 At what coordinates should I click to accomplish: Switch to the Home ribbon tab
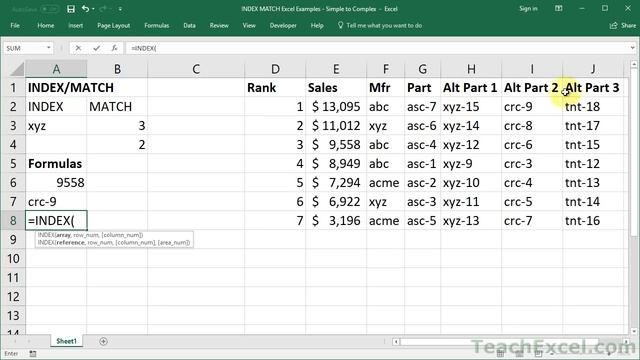click(46, 25)
